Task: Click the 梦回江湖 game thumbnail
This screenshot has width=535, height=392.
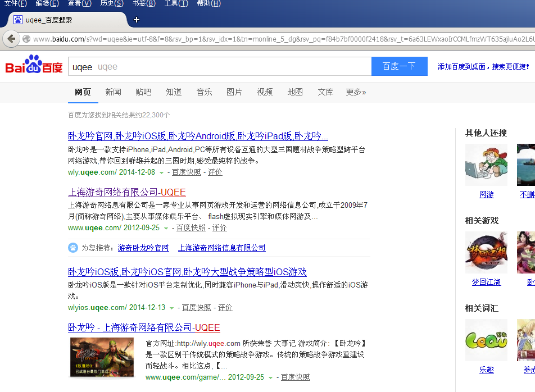Action: click(x=486, y=252)
